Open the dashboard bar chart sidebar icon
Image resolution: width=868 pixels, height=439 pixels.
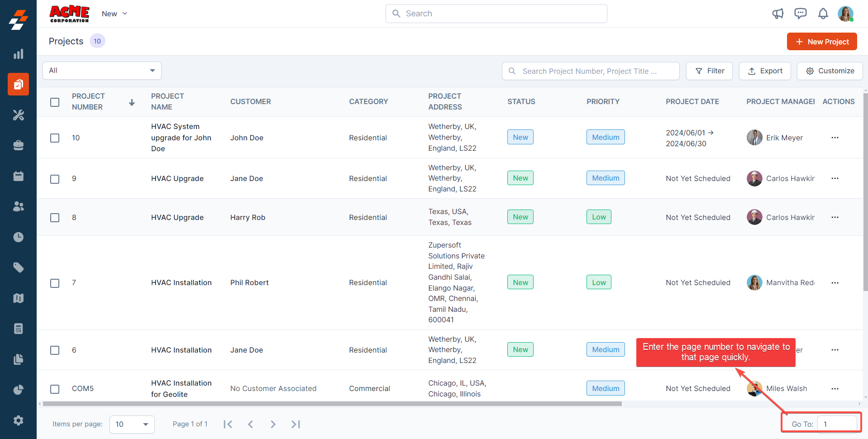(x=18, y=54)
